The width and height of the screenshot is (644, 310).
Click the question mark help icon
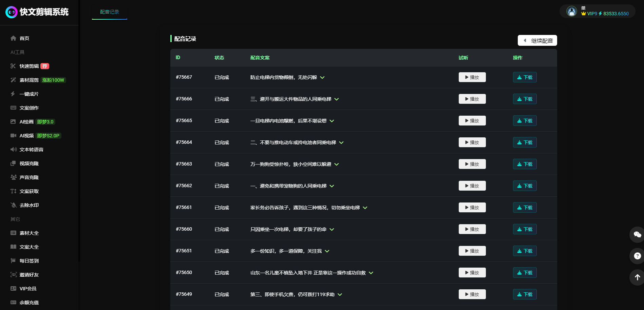coord(637,256)
